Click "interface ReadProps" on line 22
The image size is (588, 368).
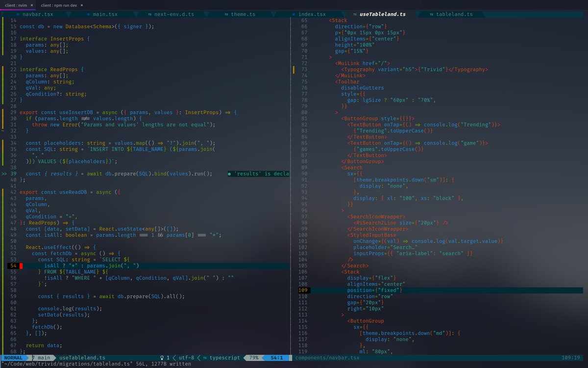[49, 70]
